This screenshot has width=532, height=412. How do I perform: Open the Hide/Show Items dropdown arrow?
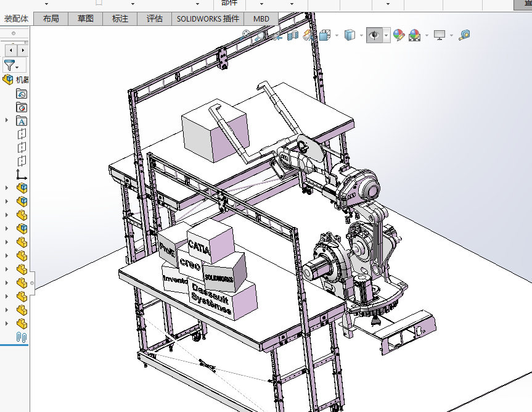(x=387, y=36)
